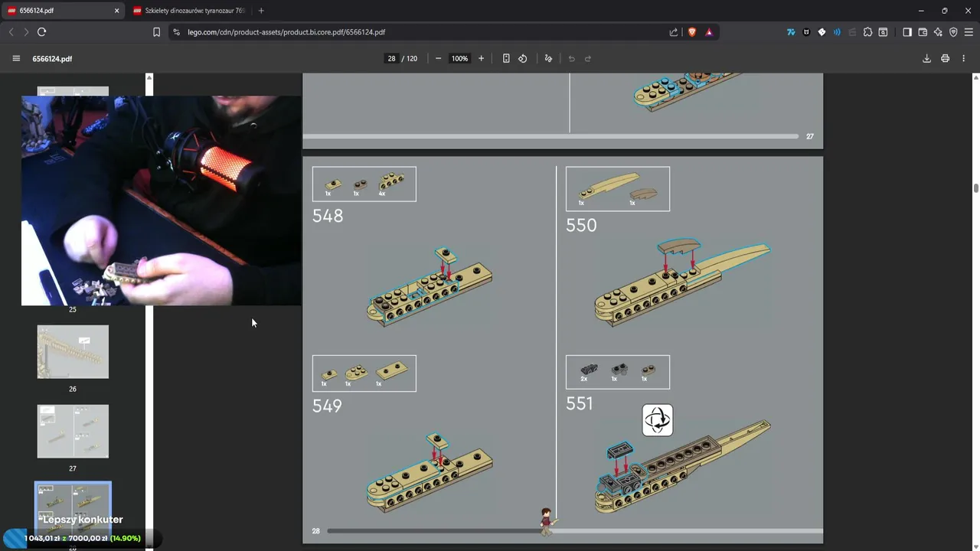The height and width of the screenshot is (551, 980).
Task: Open page 27 thumbnail
Action: pos(73,432)
